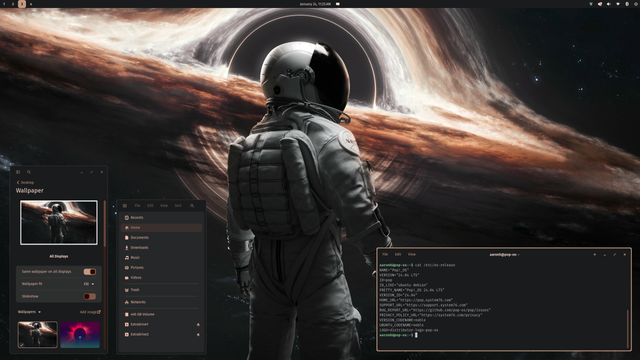Select highlighted workspace 3 in top panel
The width and height of the screenshot is (640, 360).
pyautogui.click(x=22, y=4)
